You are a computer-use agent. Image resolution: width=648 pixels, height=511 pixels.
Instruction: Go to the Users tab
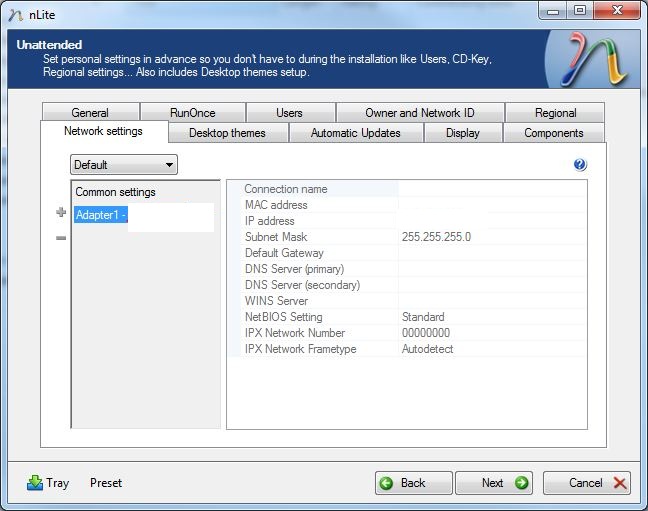pos(289,112)
